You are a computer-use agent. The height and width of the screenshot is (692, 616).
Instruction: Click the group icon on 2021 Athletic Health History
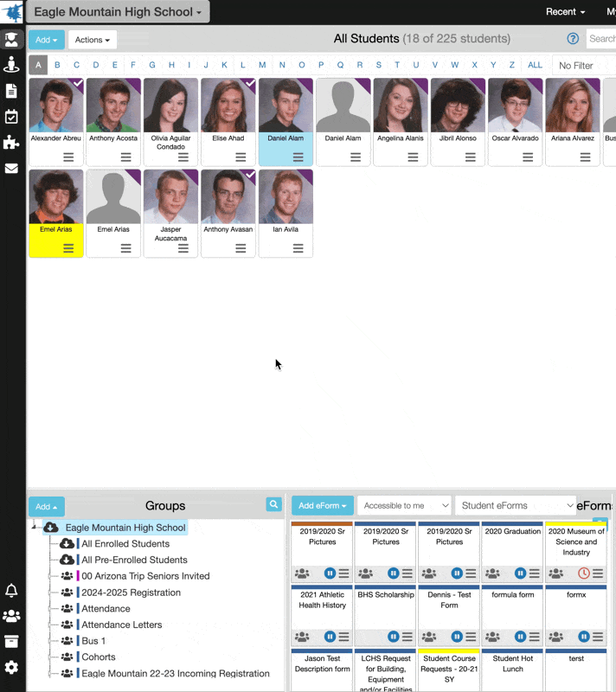tap(302, 637)
